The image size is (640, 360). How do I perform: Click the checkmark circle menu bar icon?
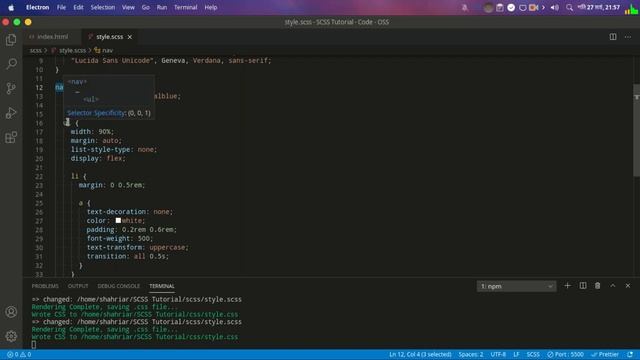(x=511, y=7)
